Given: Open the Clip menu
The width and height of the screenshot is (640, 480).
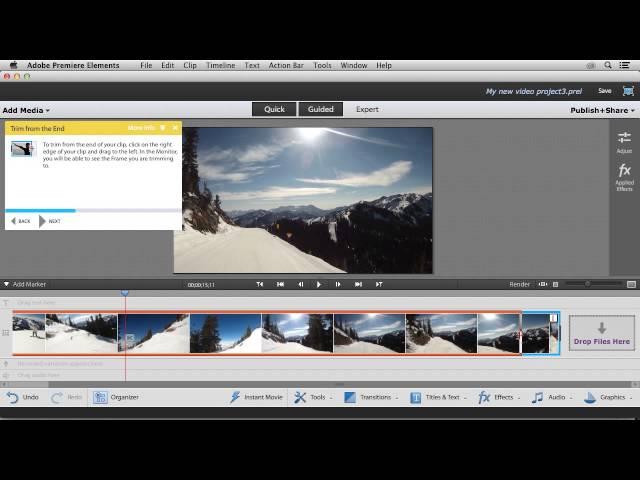Looking at the screenshot, I should point(190,65).
